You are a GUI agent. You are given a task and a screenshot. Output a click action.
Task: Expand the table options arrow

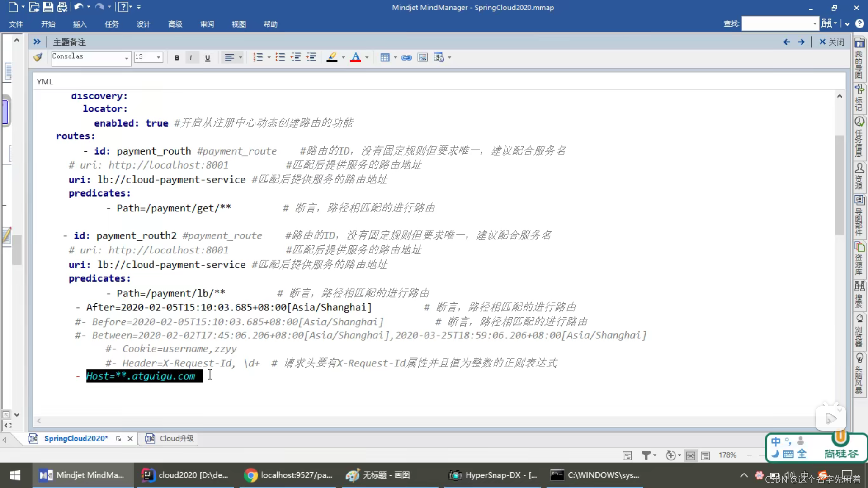396,57
